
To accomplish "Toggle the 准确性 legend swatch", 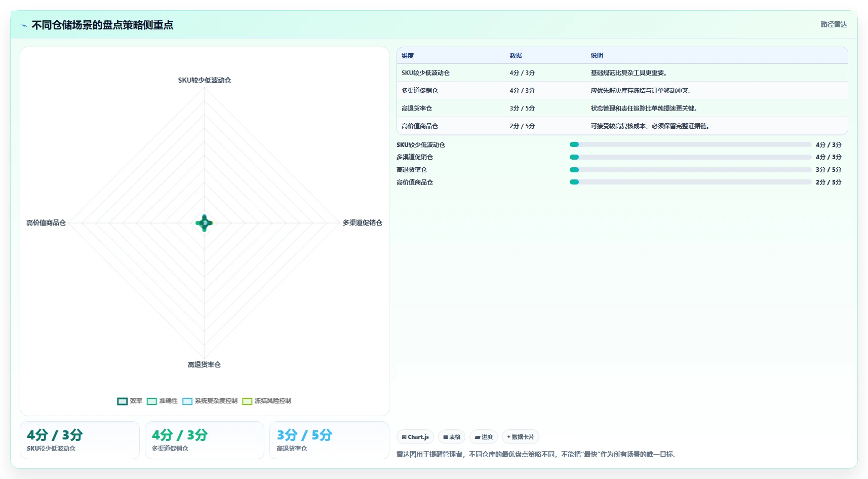I will 152,401.
